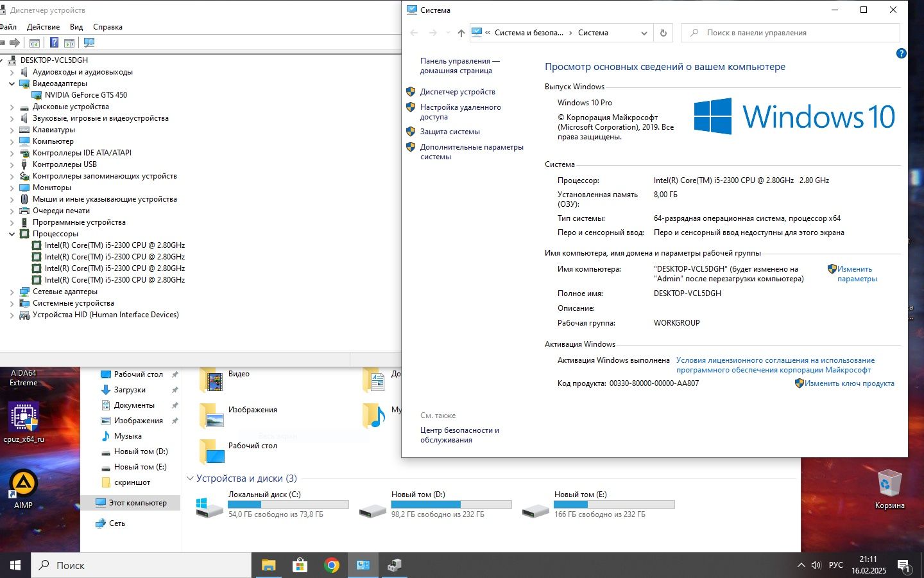Open Настройка удаленного доступа link
Viewport: 924px width, 578px height.
tap(460, 112)
